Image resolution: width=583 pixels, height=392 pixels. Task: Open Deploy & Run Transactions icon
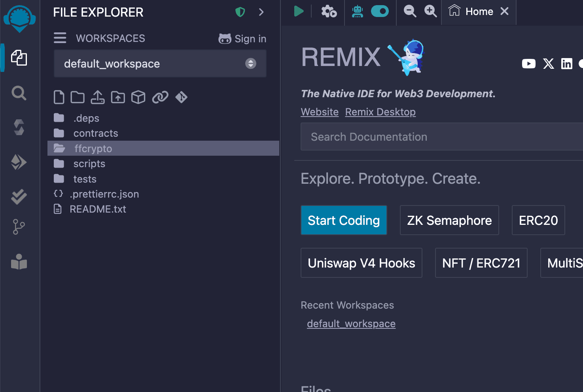[x=19, y=162]
